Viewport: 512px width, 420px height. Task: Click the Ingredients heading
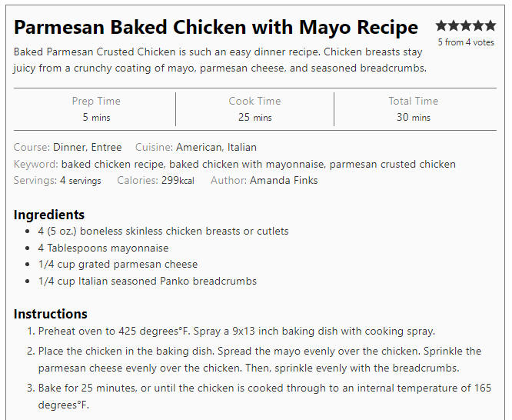[x=49, y=215]
